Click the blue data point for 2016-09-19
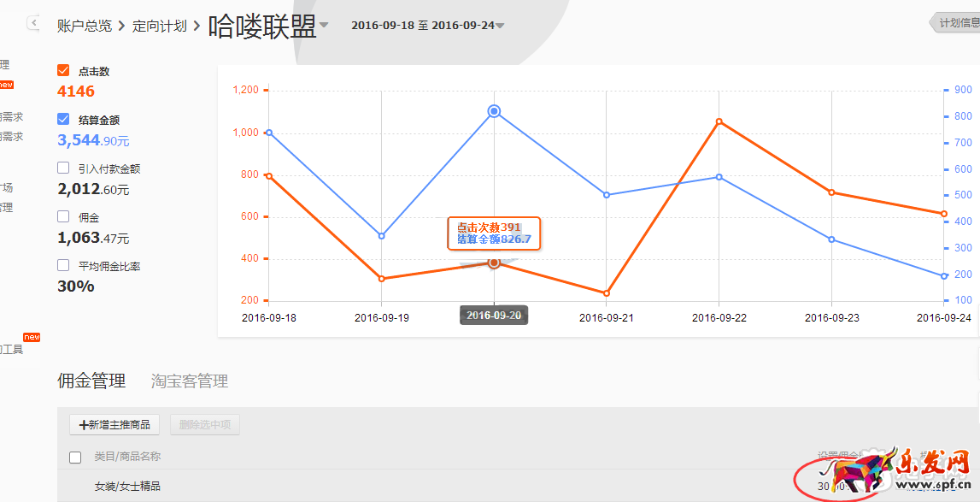This screenshot has height=502, width=980. point(382,236)
